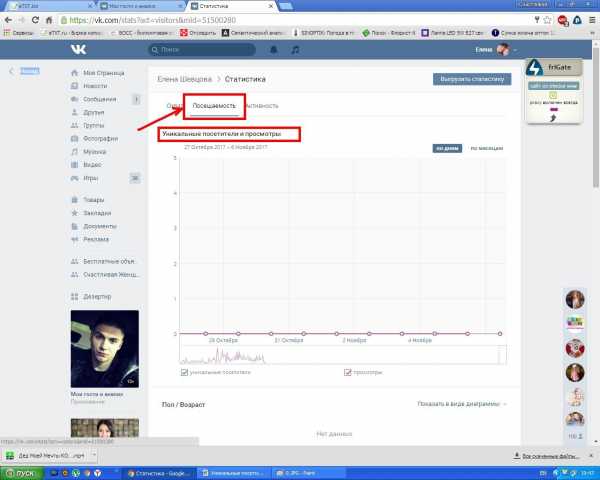Switch to the second browser tab

pyautogui.click(x=140, y=6)
